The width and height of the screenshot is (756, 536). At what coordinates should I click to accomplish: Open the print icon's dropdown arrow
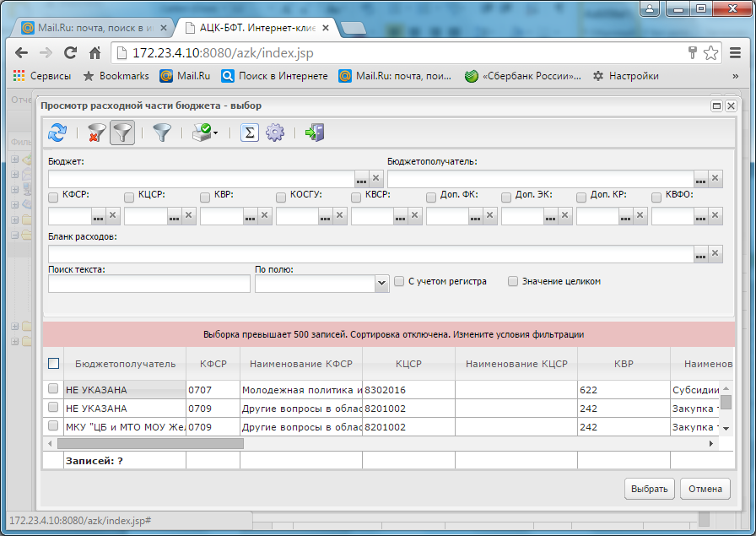click(x=216, y=133)
